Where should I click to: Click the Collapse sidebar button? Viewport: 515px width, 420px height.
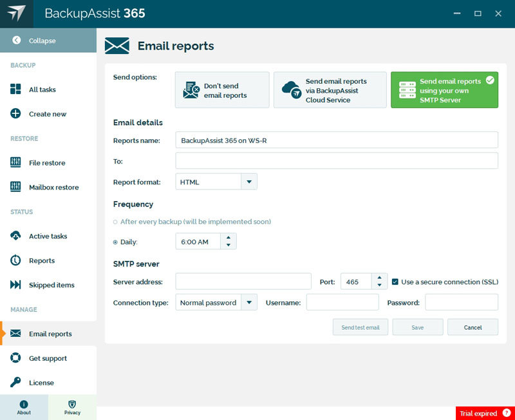(48, 40)
